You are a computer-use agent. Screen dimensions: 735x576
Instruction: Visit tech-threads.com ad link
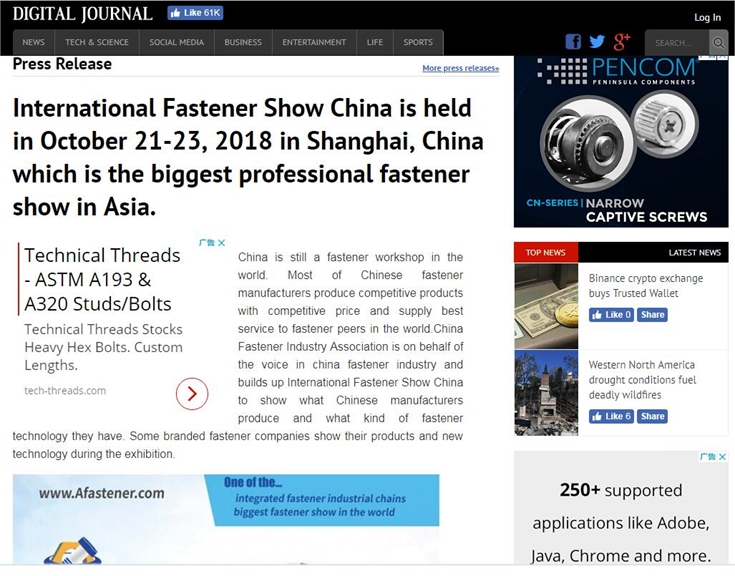pyautogui.click(x=65, y=390)
